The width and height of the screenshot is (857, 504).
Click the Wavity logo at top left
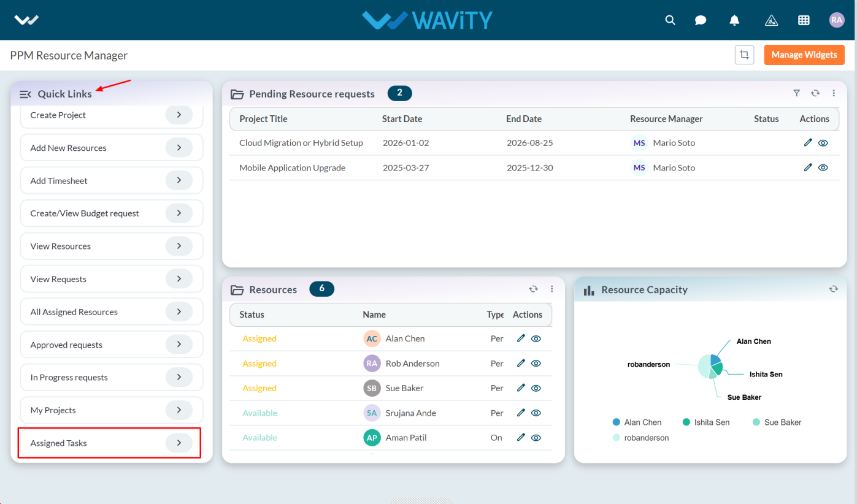26,20
